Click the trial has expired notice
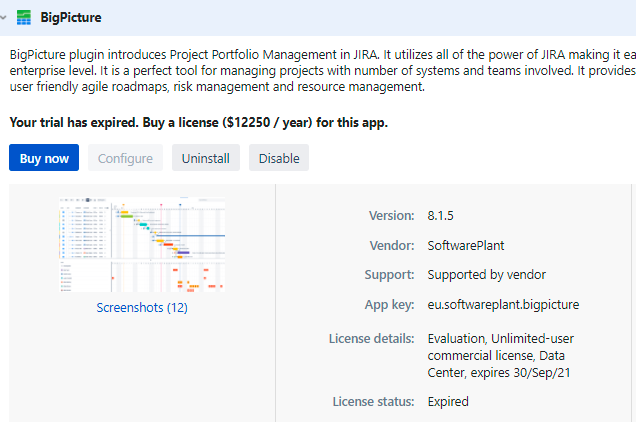The height and width of the screenshot is (422, 636). (199, 122)
